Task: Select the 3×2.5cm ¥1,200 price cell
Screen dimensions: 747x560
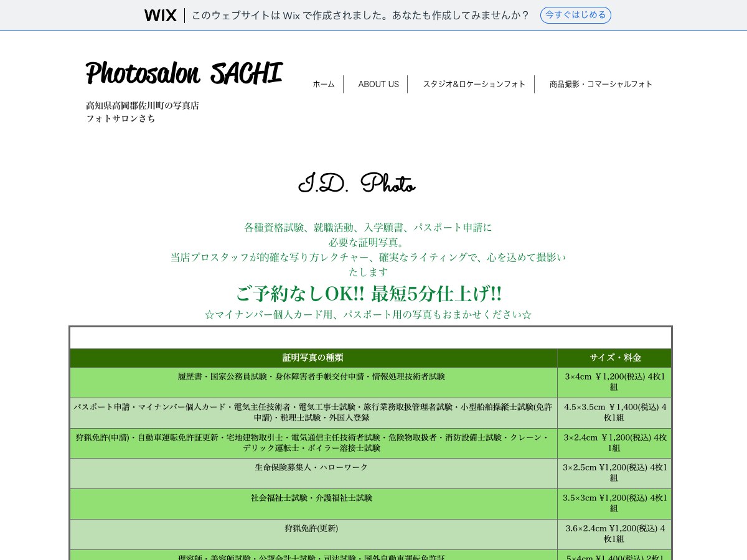Action: [x=614, y=474]
